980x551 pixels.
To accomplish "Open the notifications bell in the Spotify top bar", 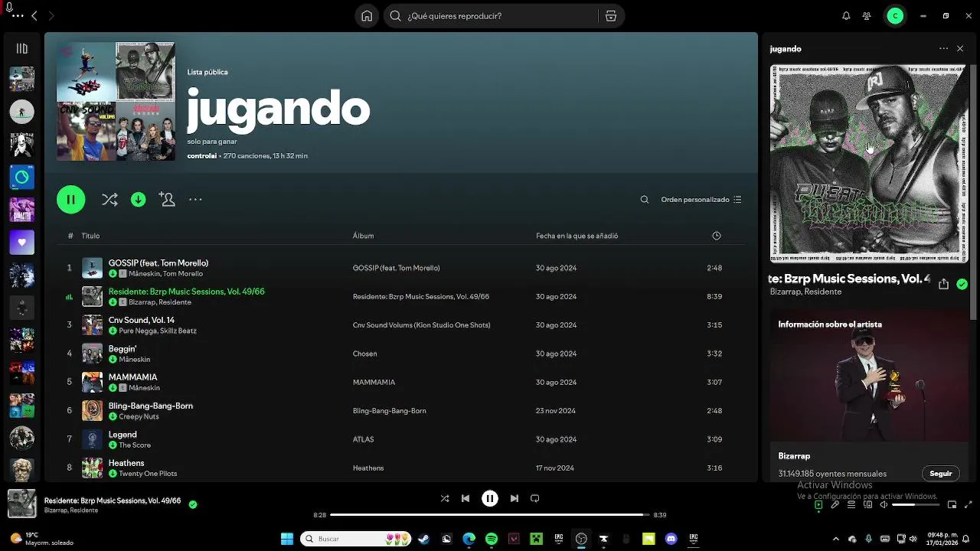I will pyautogui.click(x=846, y=16).
